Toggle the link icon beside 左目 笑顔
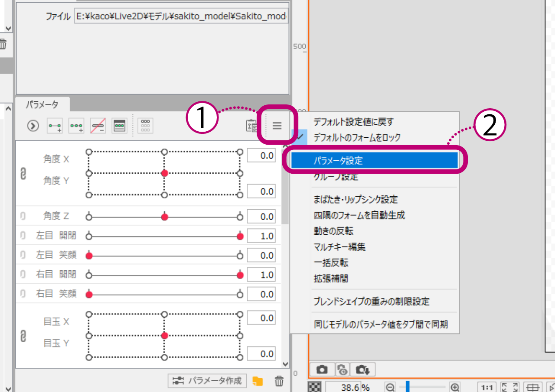Viewport: 555px width, 392px height. [23, 255]
